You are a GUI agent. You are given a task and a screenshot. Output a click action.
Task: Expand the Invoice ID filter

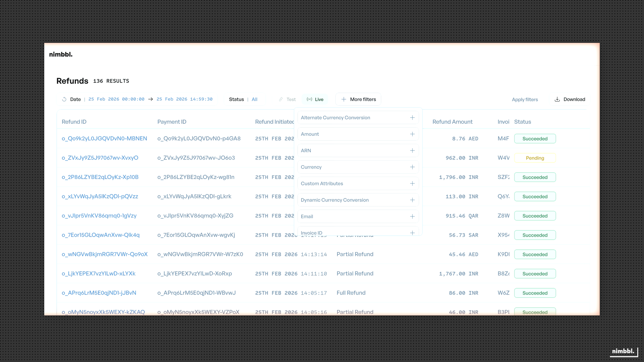click(412, 232)
